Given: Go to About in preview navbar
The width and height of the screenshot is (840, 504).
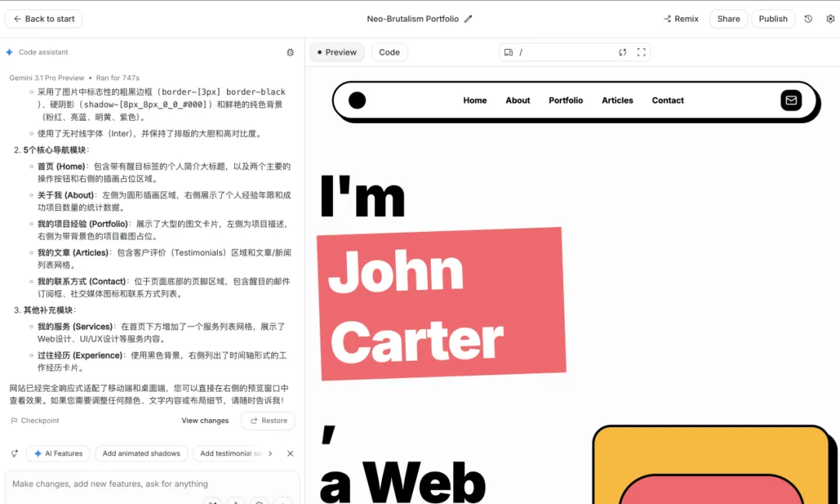Looking at the screenshot, I should [518, 100].
